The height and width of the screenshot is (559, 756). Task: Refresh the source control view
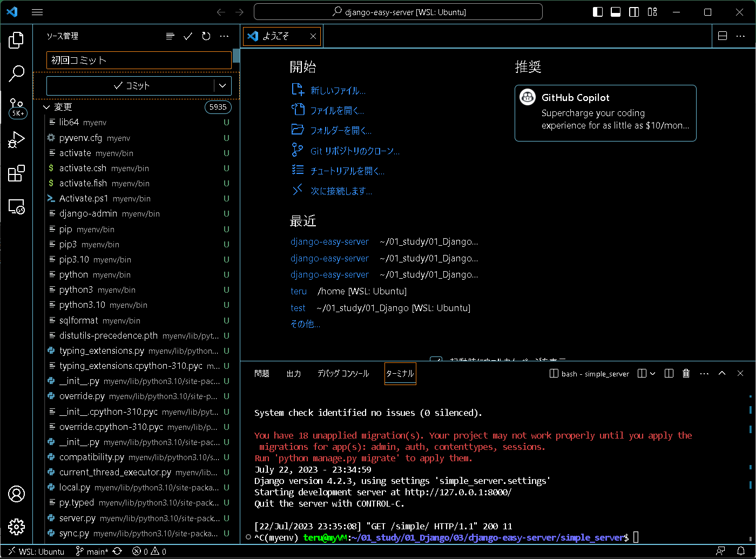[206, 36]
